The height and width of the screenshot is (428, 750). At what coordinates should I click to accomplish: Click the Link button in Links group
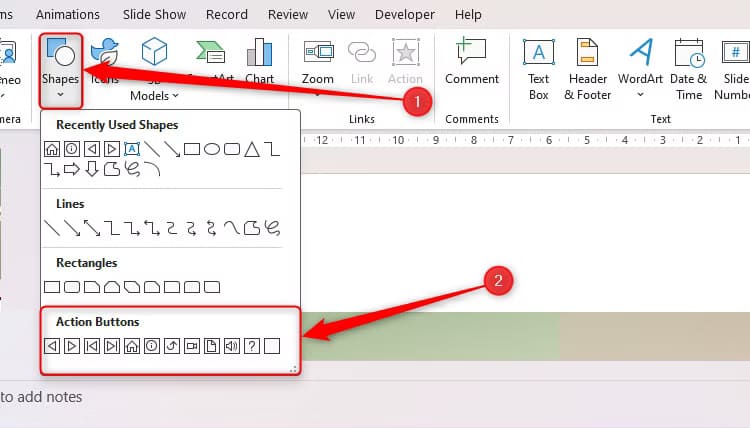tap(362, 61)
